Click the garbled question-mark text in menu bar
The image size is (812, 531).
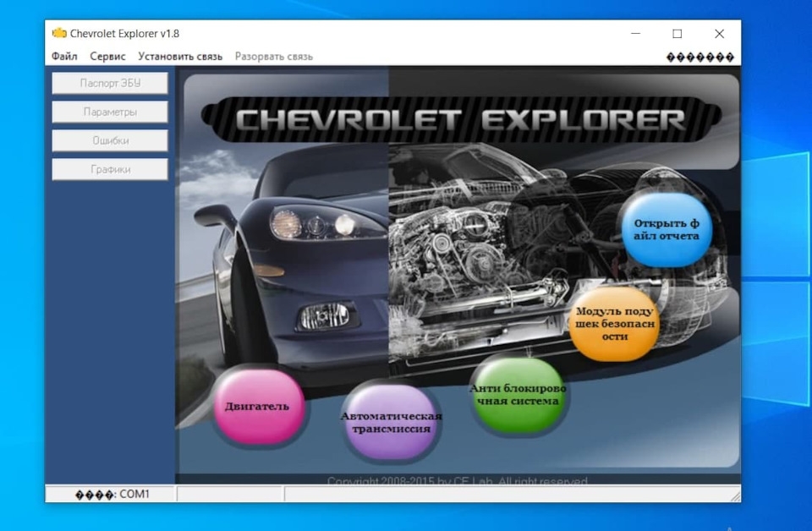click(x=700, y=57)
